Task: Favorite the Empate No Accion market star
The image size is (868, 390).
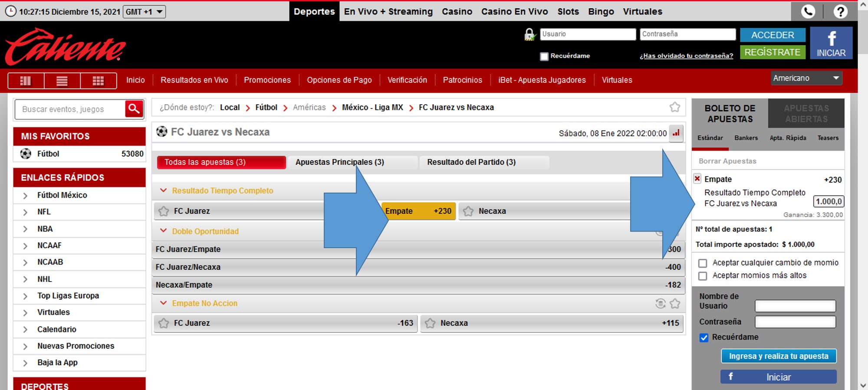Action: point(675,304)
